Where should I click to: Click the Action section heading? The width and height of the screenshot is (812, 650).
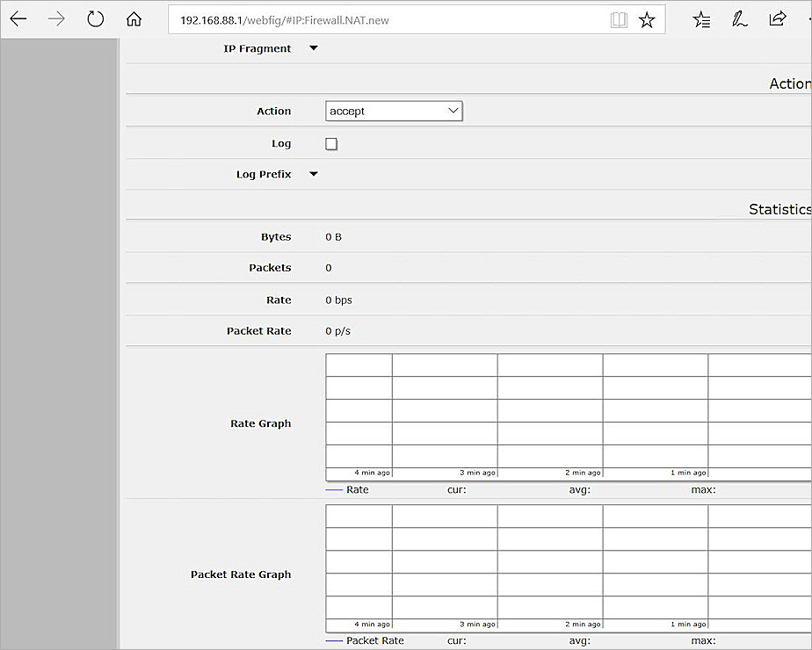(790, 83)
